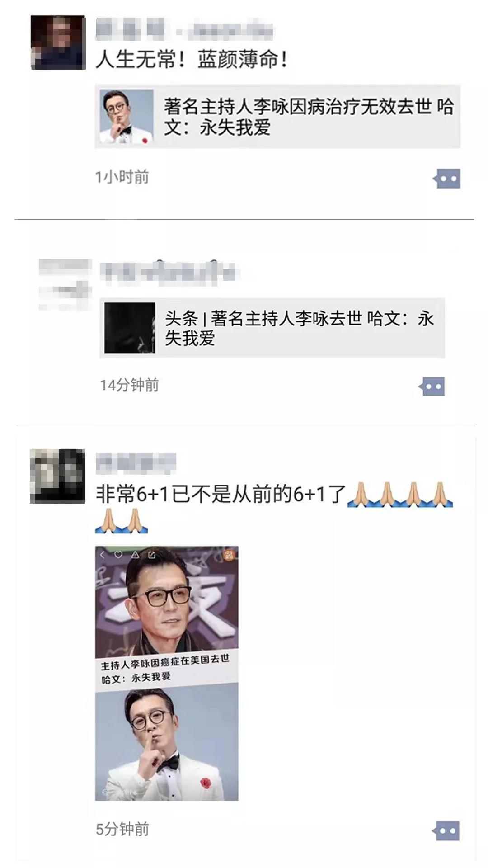Enlarge the posted image under 非常6+1 post
The image size is (488, 868).
[167, 673]
